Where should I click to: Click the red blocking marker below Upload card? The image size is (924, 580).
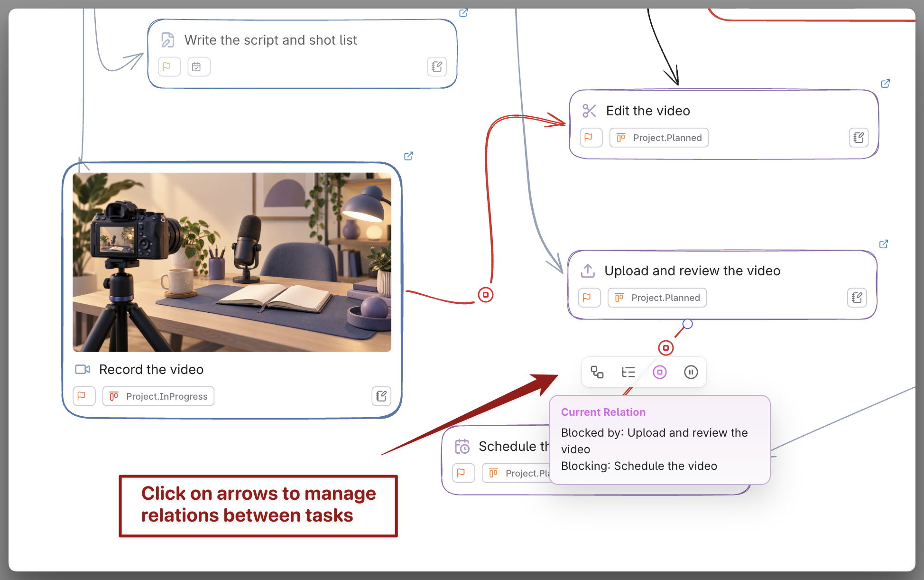click(666, 348)
